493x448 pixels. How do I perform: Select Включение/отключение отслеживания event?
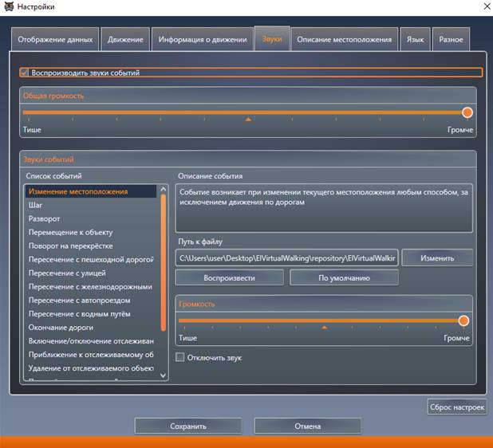click(x=91, y=341)
